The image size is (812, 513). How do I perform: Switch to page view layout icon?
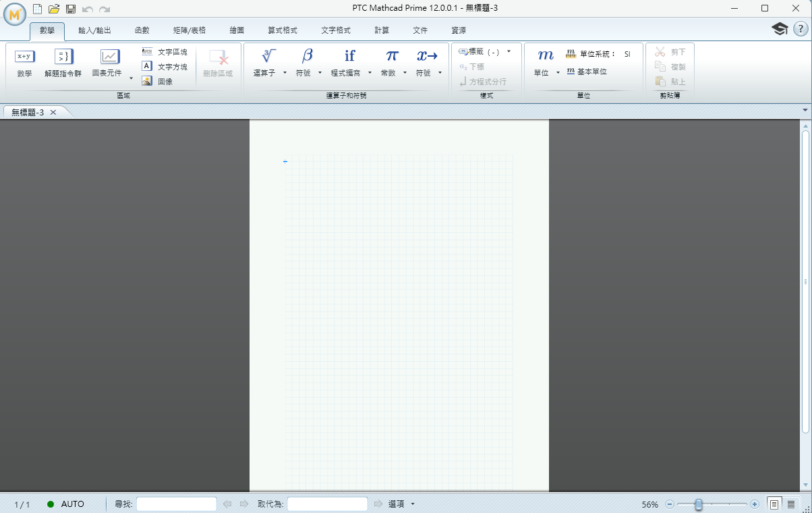[x=775, y=504]
